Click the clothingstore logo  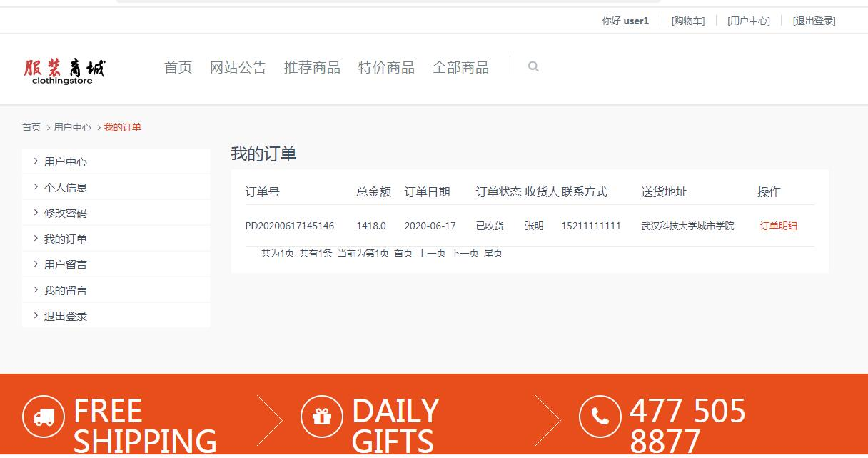(x=64, y=71)
